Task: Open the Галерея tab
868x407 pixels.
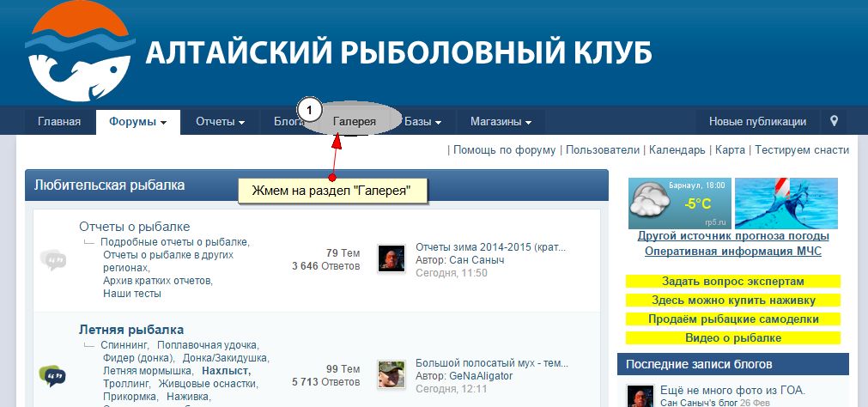Action: tap(355, 122)
